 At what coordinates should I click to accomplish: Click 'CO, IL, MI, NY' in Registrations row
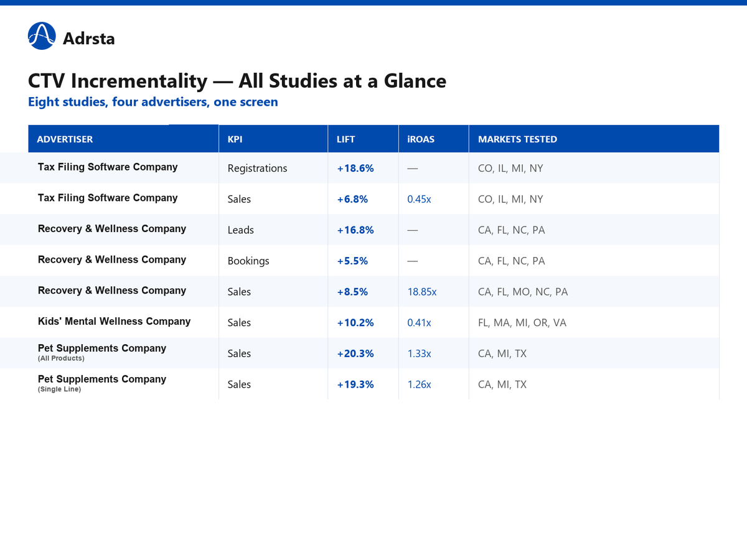(510, 168)
